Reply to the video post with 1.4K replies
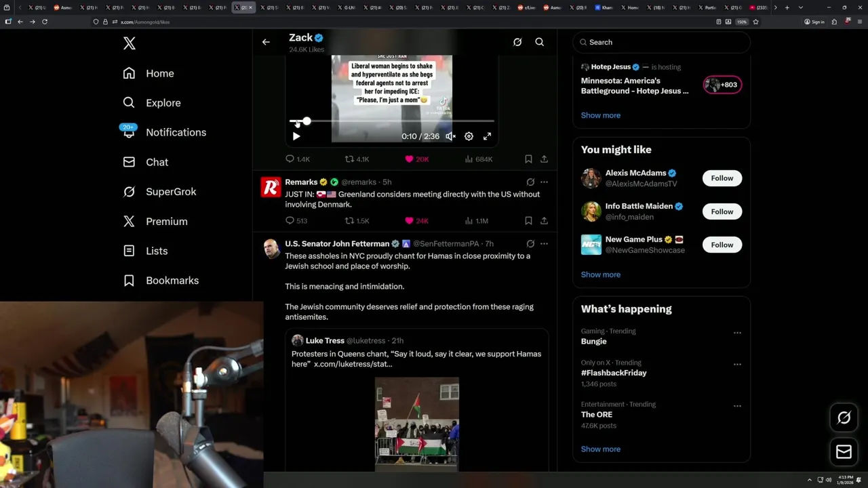 (298, 159)
